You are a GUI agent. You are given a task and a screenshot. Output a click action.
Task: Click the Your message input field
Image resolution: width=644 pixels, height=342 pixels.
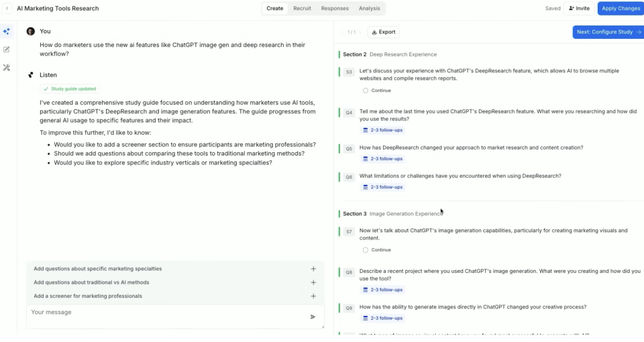[x=168, y=312]
